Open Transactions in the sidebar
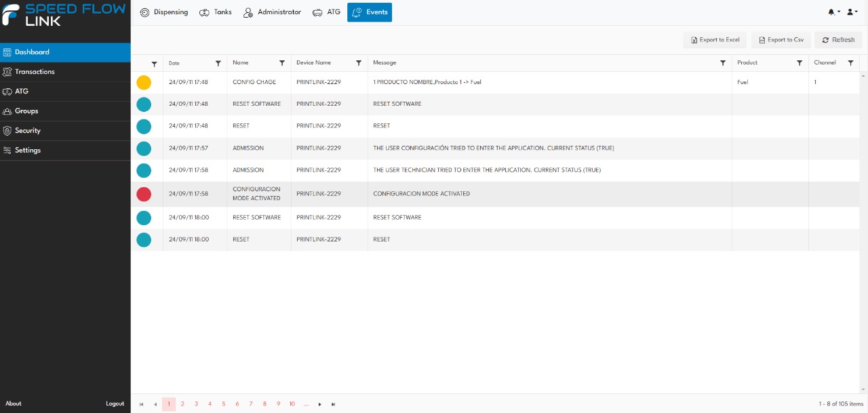The height and width of the screenshot is (413, 868). pos(35,72)
